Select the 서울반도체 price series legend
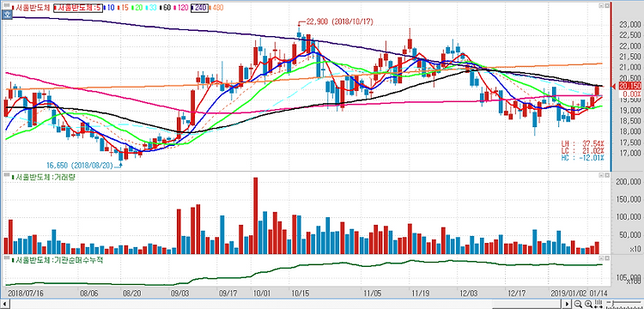This screenshot has width=644, height=309. [31, 8]
